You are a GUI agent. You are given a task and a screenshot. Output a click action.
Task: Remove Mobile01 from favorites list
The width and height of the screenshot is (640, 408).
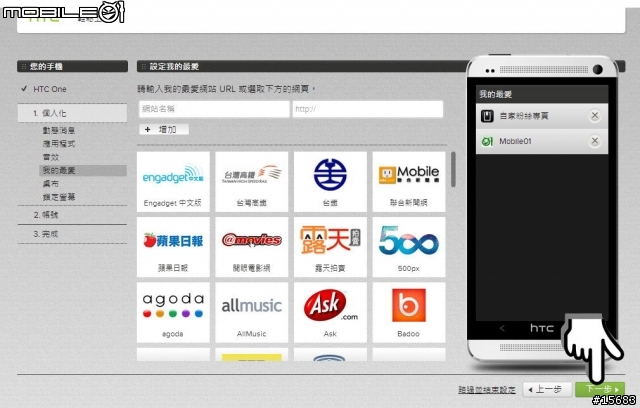595,141
